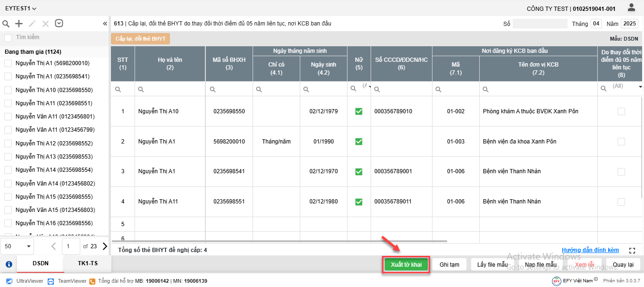Click the fullscreen expand icon
Screen dimensions: 644x287
pos(632,251)
